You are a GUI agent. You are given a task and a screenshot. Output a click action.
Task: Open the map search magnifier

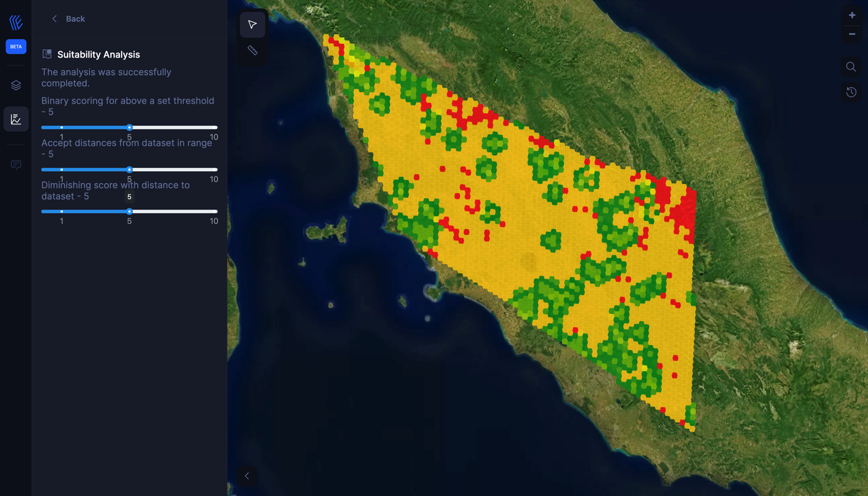(851, 67)
